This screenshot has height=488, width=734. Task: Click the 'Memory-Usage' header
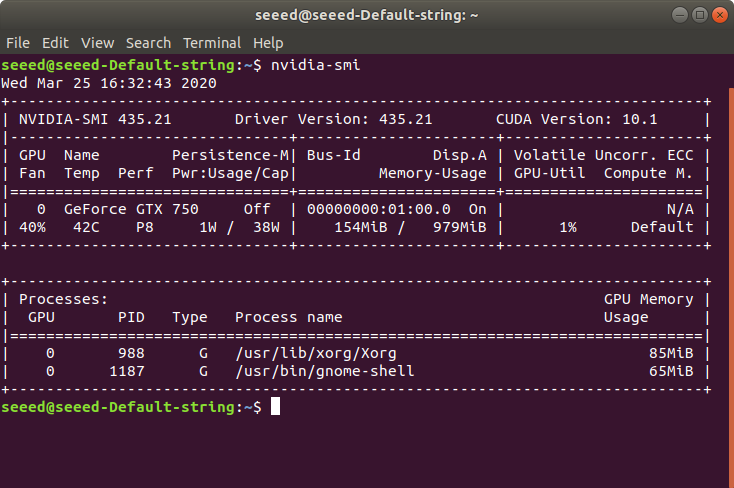(x=433, y=174)
